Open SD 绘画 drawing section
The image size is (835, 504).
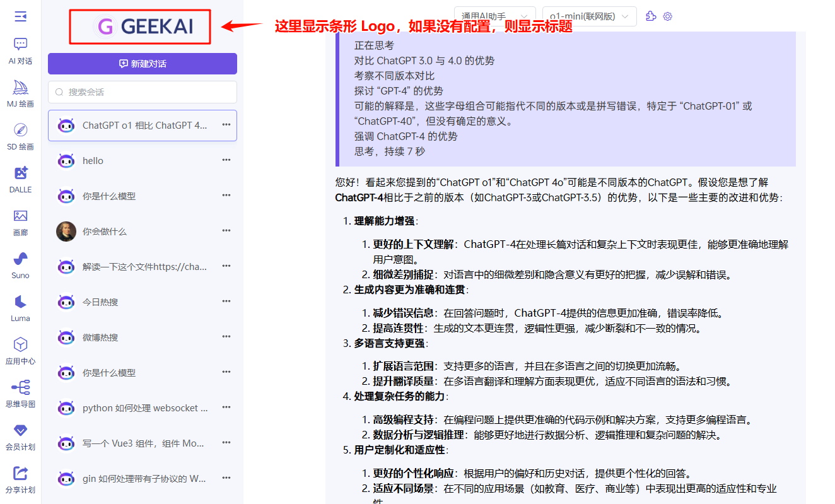tap(20, 136)
